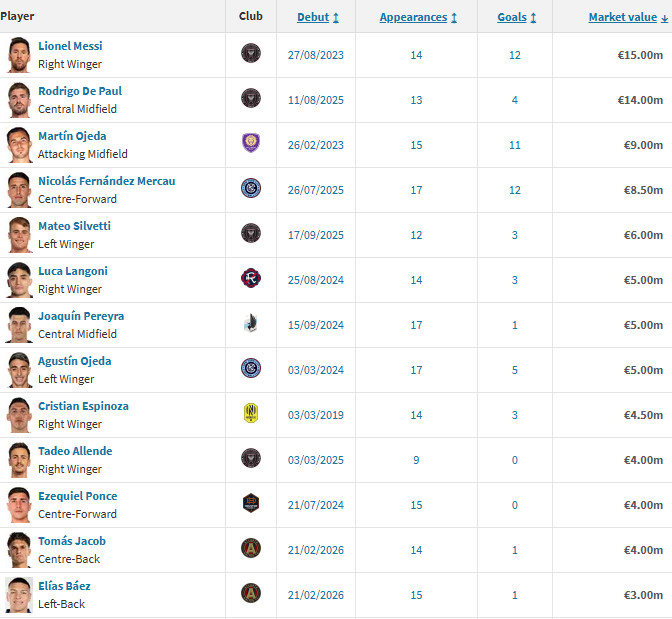
Task: Click Messi's debut date 27/08/2023
Action: pos(316,55)
